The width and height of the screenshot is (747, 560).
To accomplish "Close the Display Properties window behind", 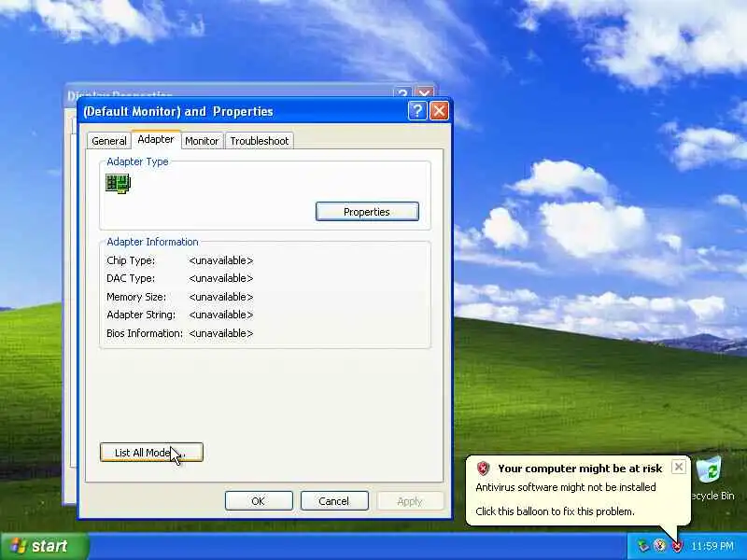I will (424, 92).
